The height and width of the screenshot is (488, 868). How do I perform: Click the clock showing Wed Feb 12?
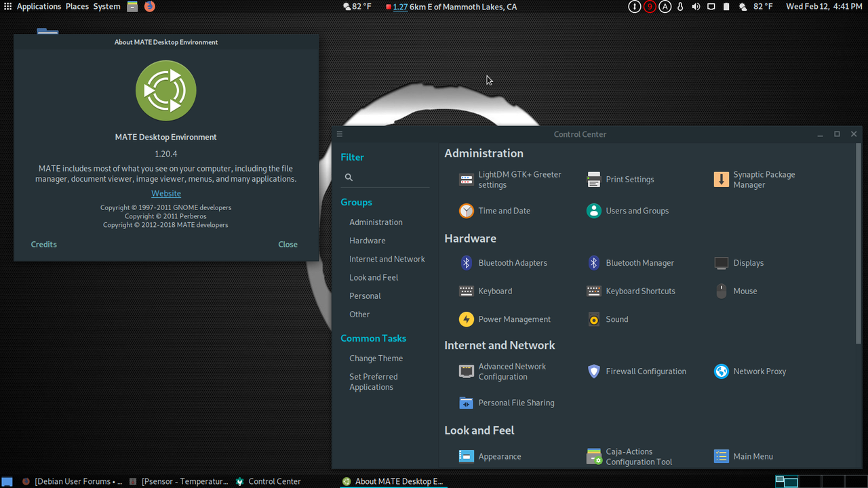824,7
